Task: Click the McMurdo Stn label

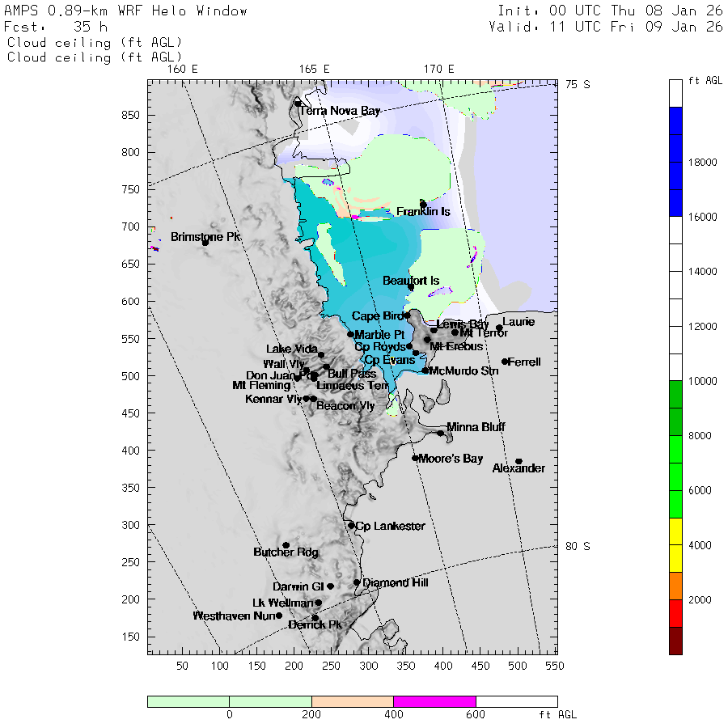Action: coord(463,370)
